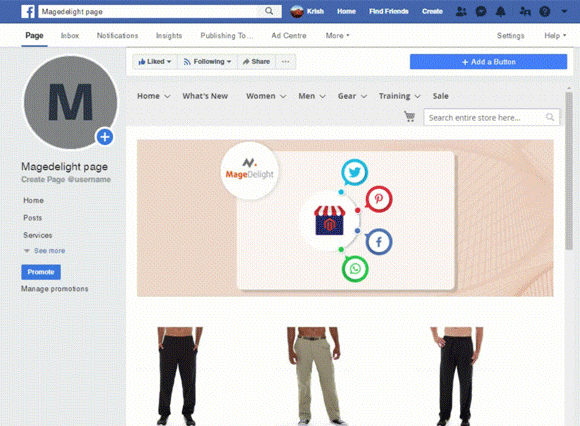Click the store vertical scrollbar

569,170
